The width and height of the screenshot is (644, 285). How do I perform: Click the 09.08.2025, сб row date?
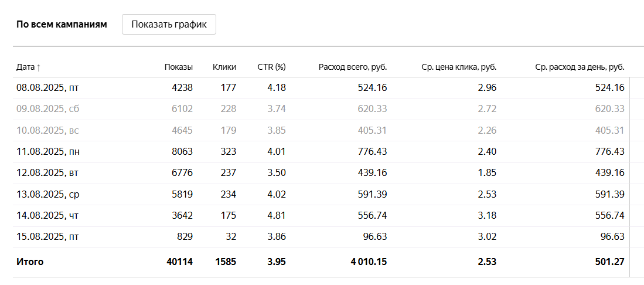(x=47, y=109)
